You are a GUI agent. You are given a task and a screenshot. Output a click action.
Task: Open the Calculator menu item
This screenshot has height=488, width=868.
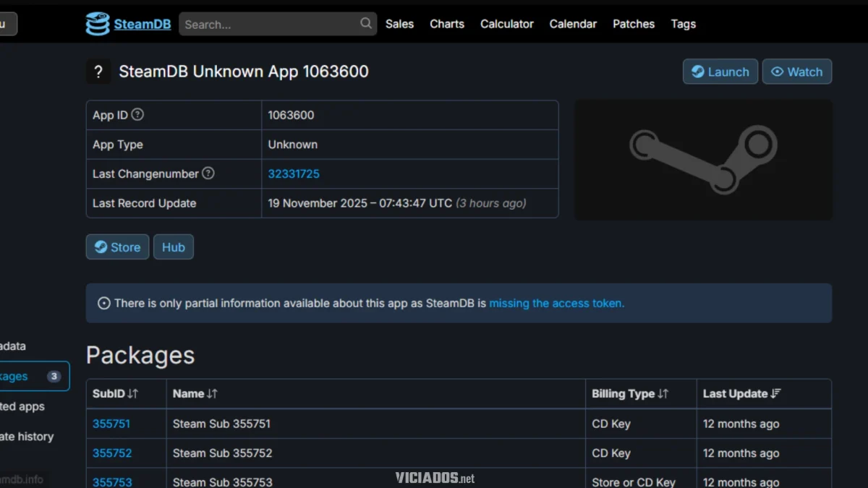(x=506, y=24)
